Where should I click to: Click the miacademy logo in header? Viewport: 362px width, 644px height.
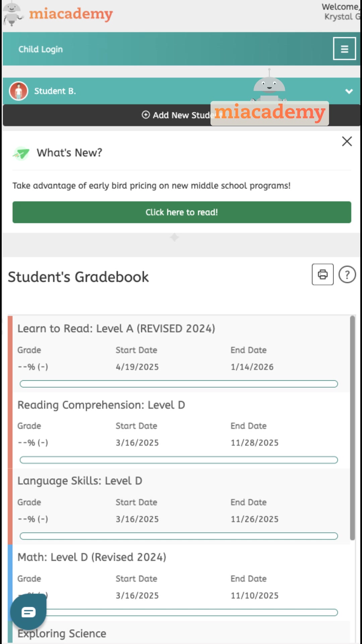(58, 14)
